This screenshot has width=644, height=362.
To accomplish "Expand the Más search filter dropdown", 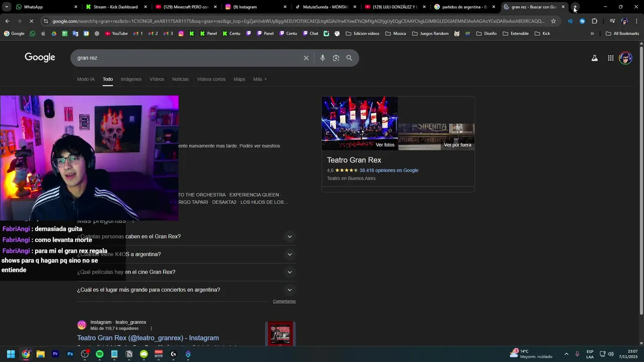I will pos(260,79).
